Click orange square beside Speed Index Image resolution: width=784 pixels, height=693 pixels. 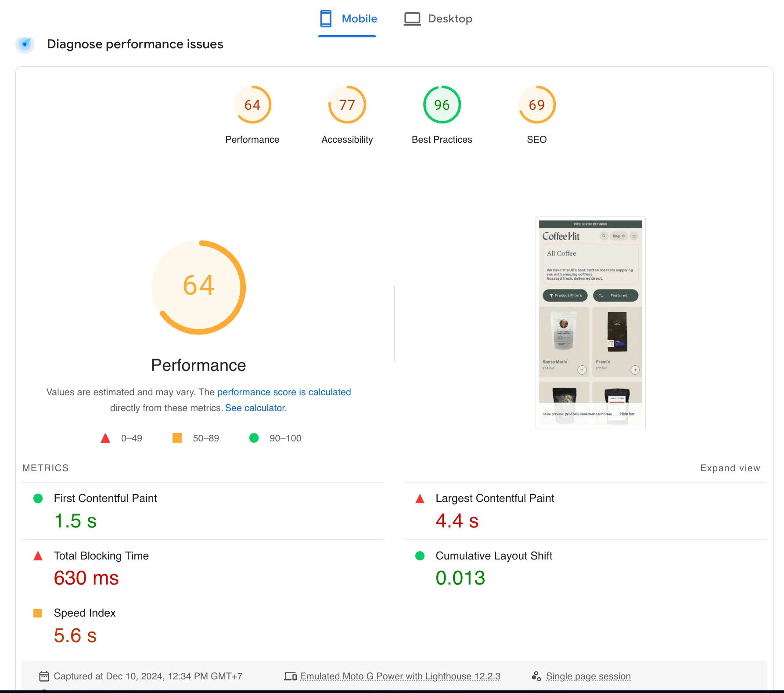[x=38, y=613]
